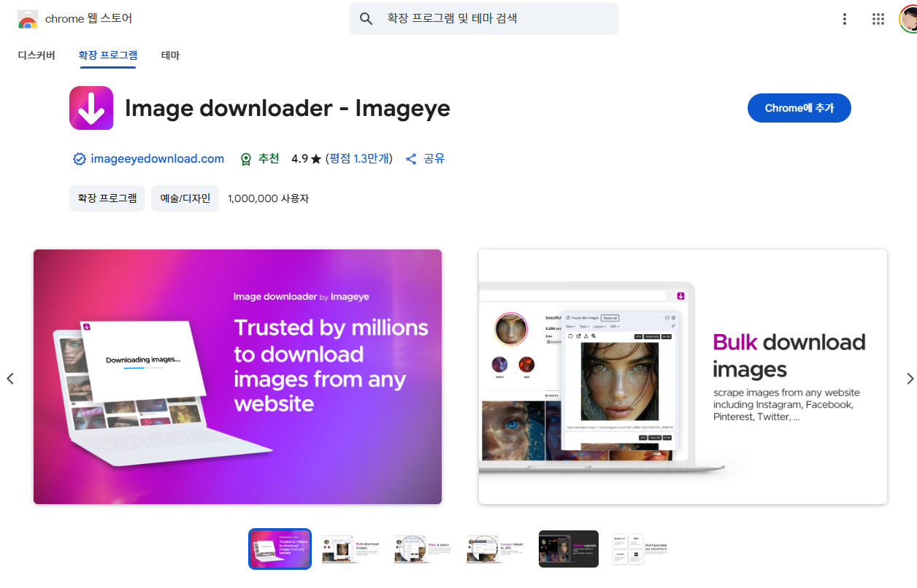Click the '1,000,000 사용자' text
Viewport: 917px width, 588px height.
(268, 198)
